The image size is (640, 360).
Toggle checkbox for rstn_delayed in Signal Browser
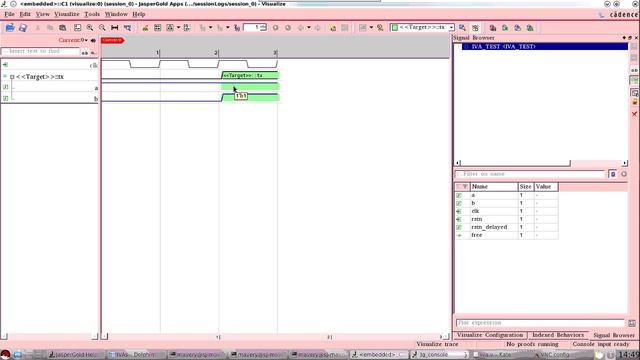pos(459,227)
